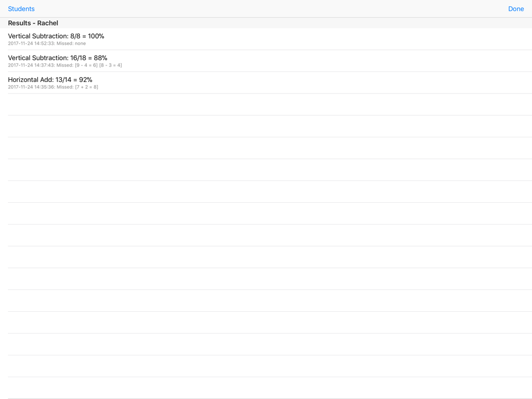Select the 14:37:43 timestamp line

tap(65, 65)
